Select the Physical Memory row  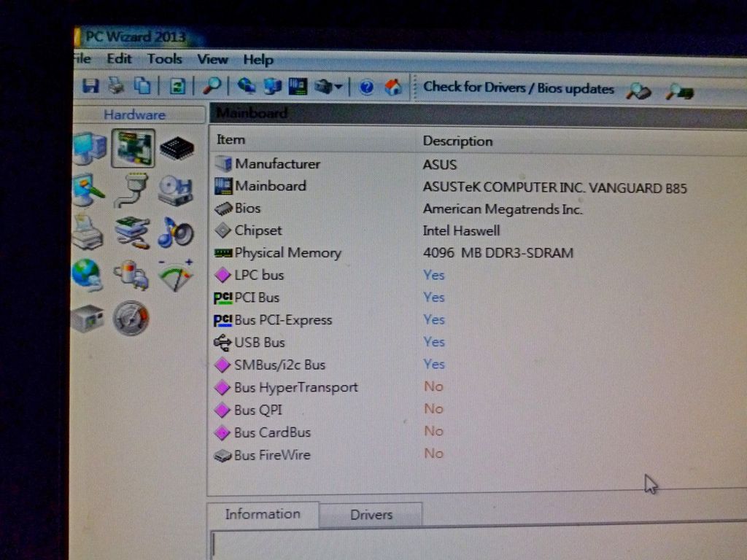(x=479, y=253)
